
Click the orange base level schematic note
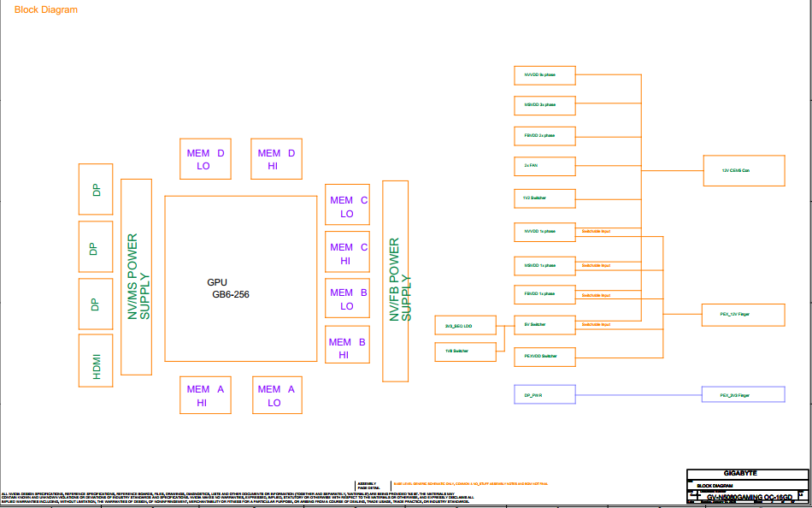(470, 484)
